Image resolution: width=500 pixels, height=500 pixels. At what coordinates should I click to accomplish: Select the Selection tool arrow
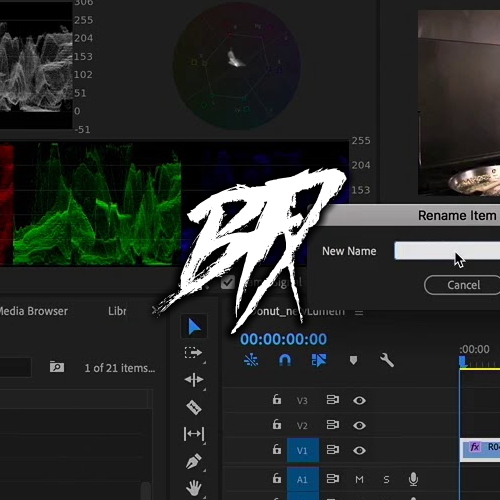(194, 326)
